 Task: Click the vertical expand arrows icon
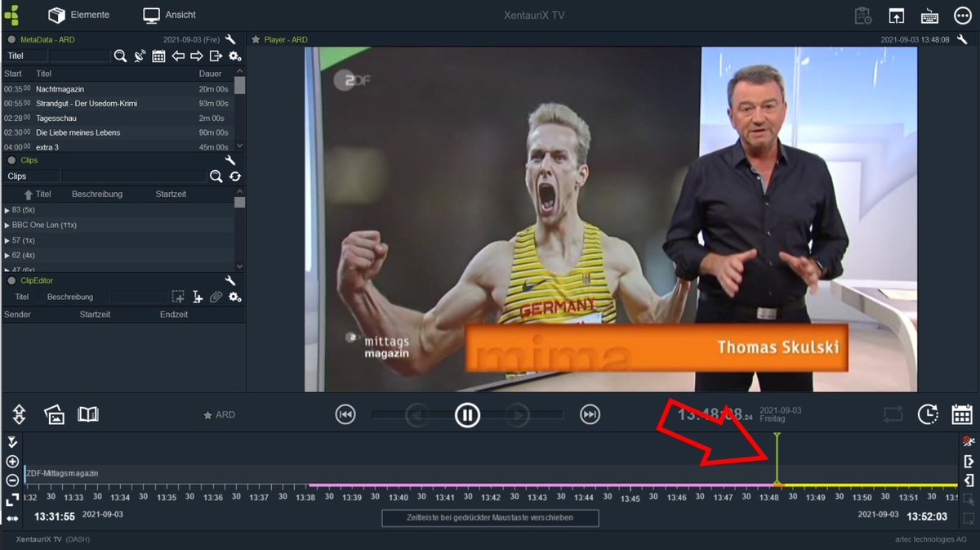click(20, 414)
